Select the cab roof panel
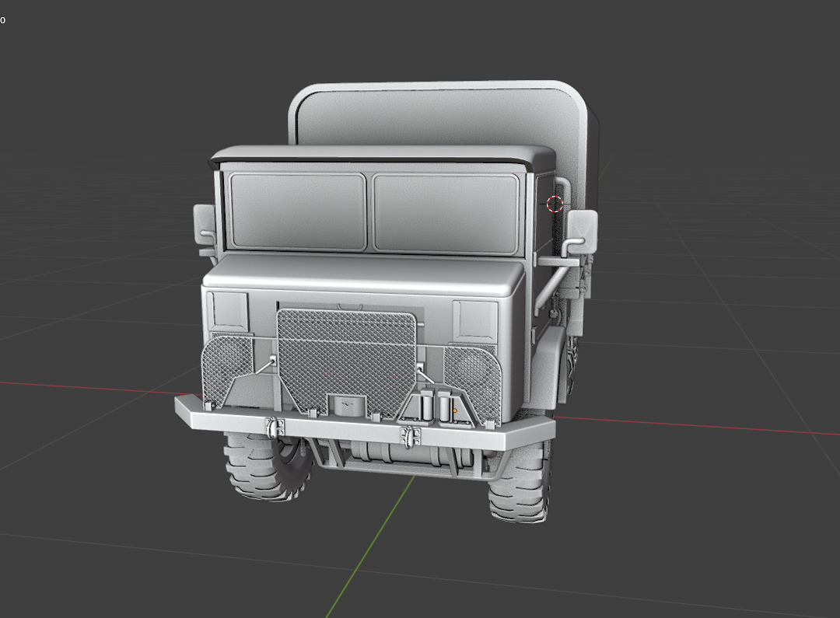Viewport: 840px width, 618px height. point(383,154)
